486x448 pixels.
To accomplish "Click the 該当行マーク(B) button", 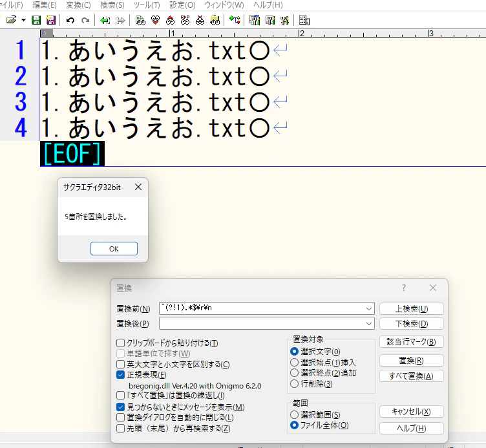I will pos(411,342).
